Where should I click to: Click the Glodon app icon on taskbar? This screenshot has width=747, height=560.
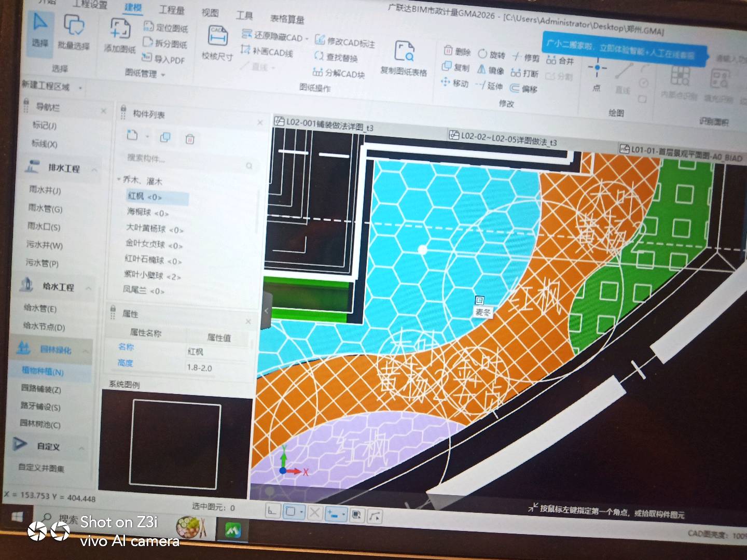pyautogui.click(x=233, y=529)
